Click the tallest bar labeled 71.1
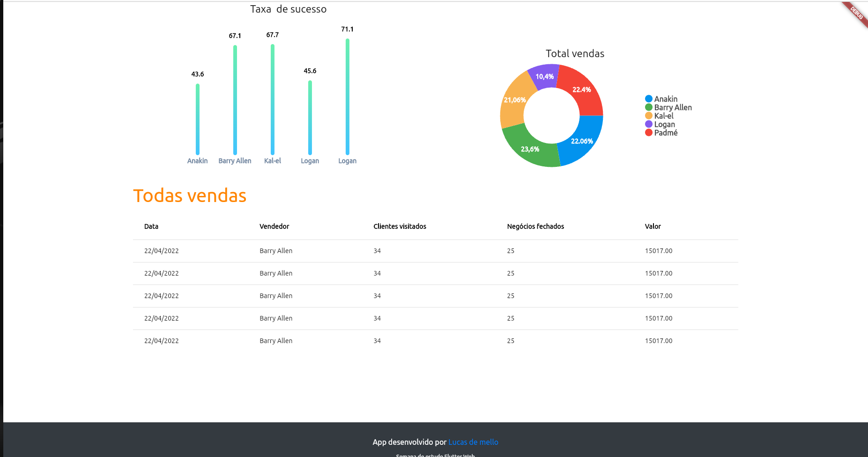Viewport: 868px width, 457px height. (347, 98)
